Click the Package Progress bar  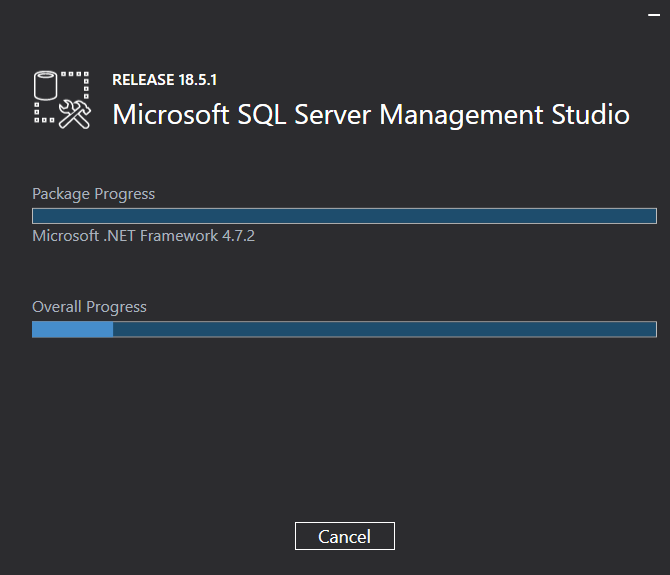(344, 216)
